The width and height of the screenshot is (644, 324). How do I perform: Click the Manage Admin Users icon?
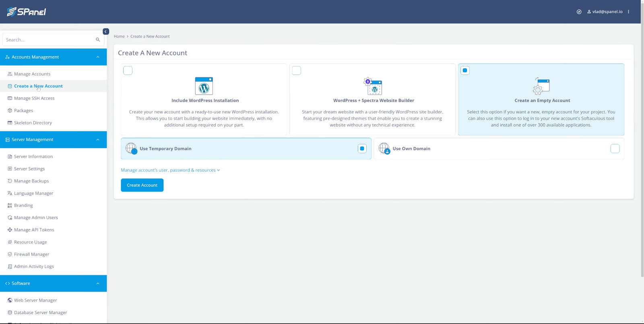click(10, 218)
